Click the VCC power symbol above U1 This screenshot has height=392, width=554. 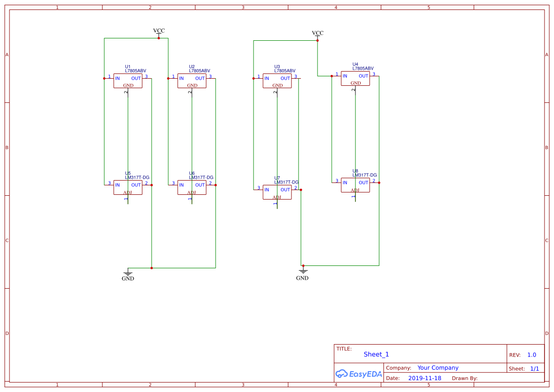159,31
